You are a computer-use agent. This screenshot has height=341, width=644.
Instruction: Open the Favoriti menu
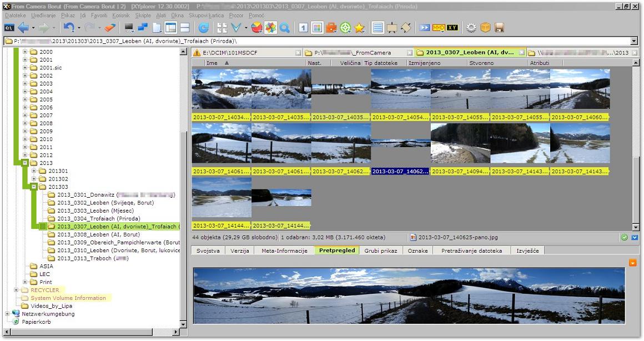point(99,16)
